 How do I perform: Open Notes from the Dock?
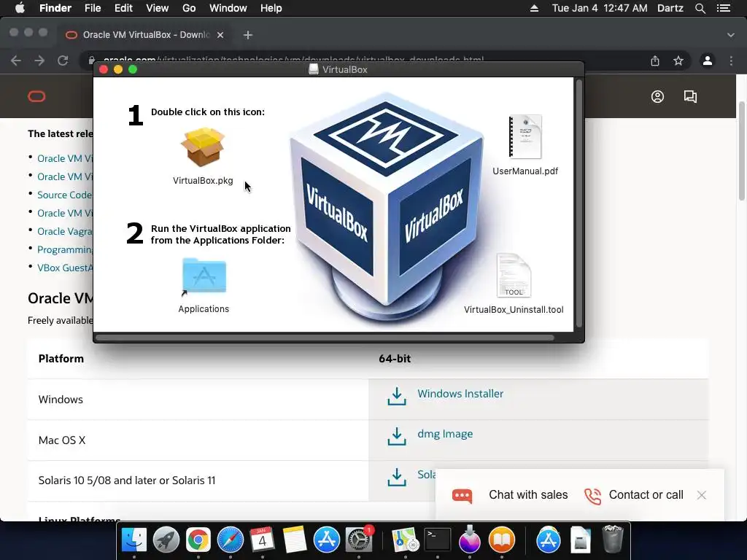tap(294, 540)
